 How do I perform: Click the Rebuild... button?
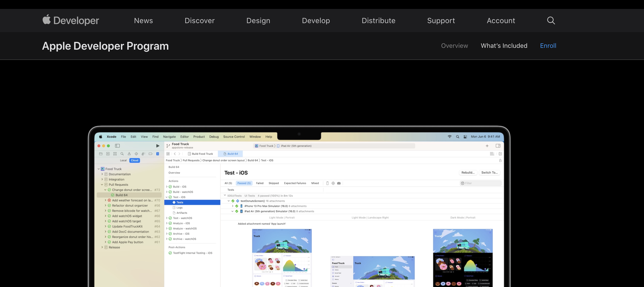(x=468, y=173)
